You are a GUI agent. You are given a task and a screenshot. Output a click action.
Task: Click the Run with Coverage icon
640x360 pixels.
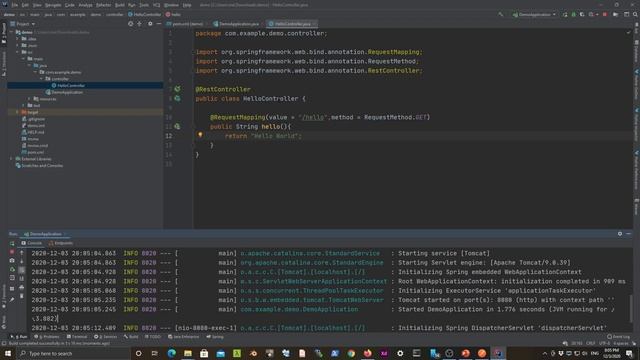point(582,14)
